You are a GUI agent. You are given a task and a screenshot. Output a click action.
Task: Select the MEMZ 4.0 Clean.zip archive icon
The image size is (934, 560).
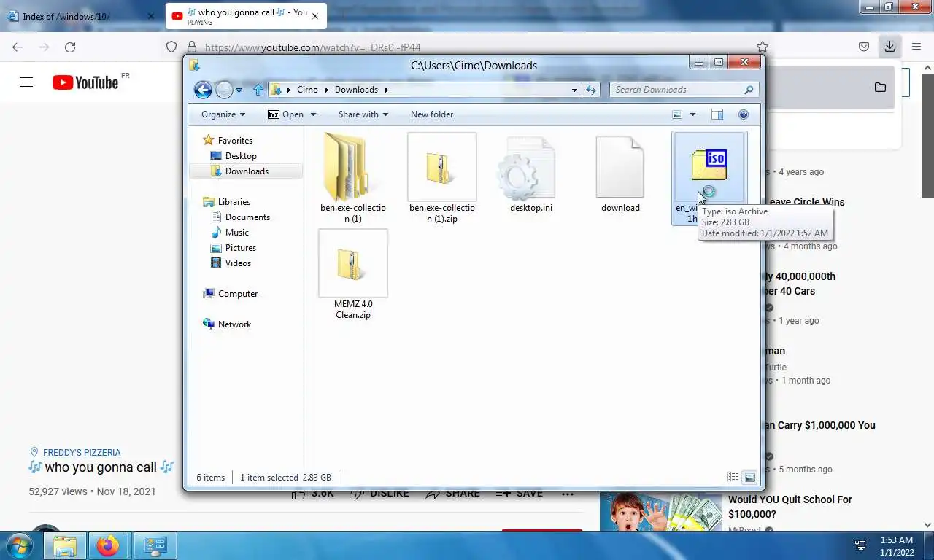click(x=353, y=263)
